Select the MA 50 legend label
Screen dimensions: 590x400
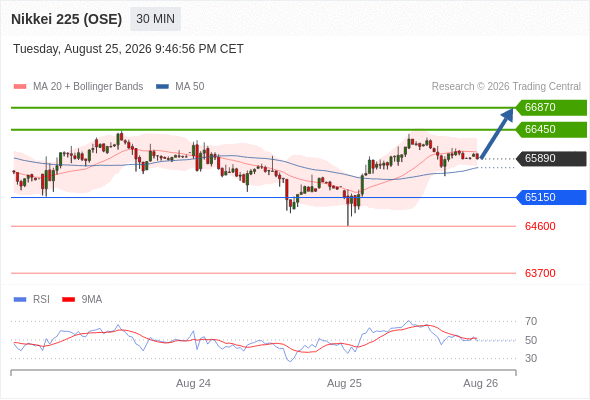(190, 87)
